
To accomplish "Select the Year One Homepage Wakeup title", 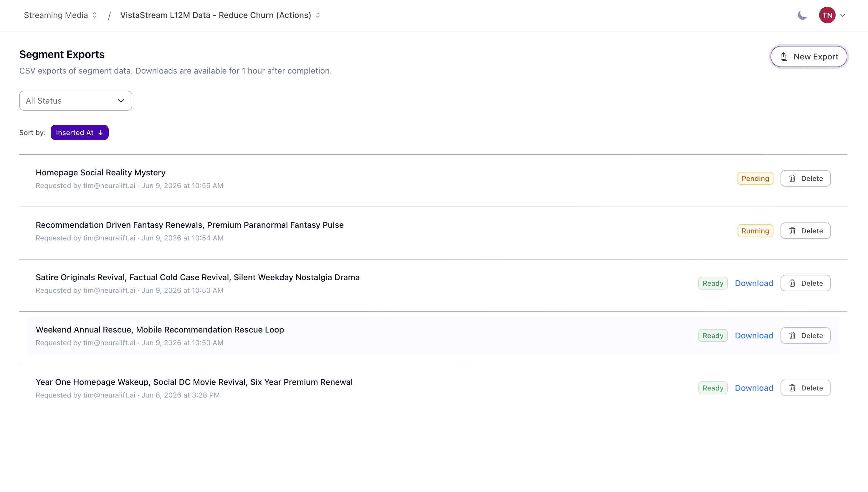I will click(x=194, y=382).
